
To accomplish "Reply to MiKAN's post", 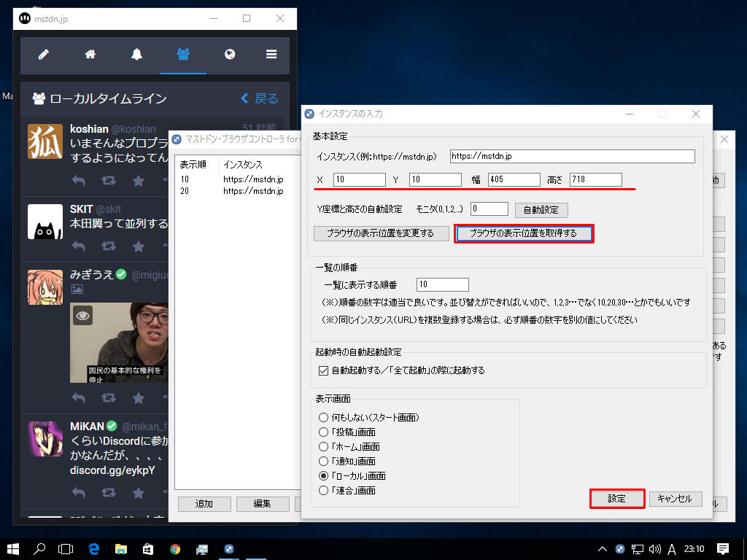I will coord(79,492).
